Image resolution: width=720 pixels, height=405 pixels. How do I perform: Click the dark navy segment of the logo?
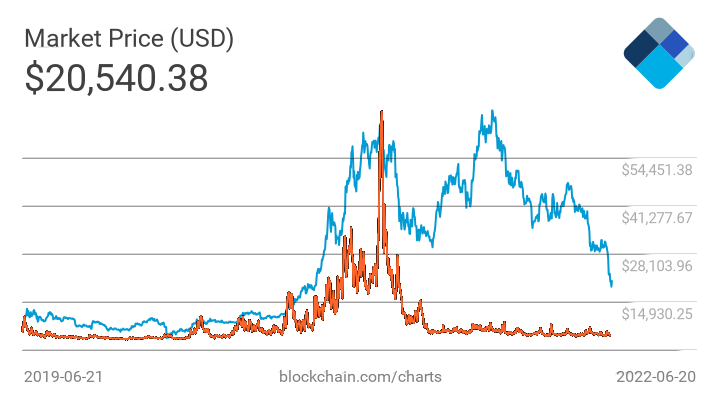click(639, 51)
